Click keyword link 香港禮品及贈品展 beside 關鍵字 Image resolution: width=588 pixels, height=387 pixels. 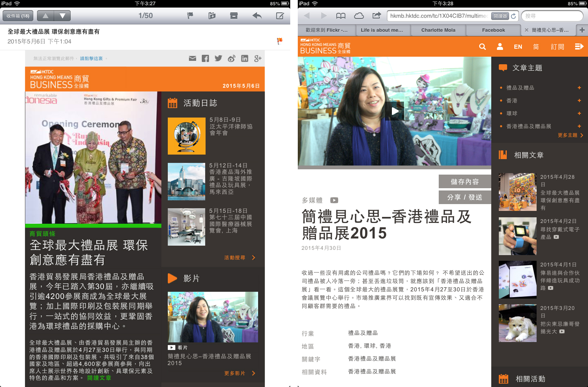click(372, 359)
